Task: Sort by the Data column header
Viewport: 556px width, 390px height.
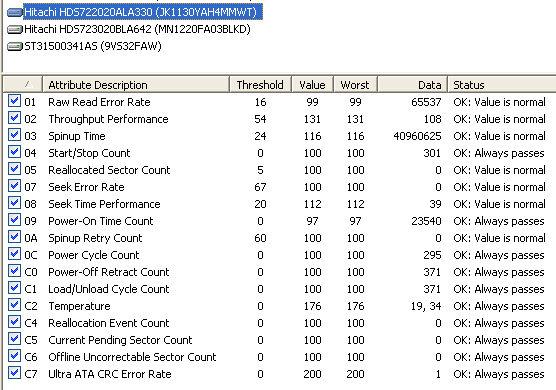Action: [413, 84]
